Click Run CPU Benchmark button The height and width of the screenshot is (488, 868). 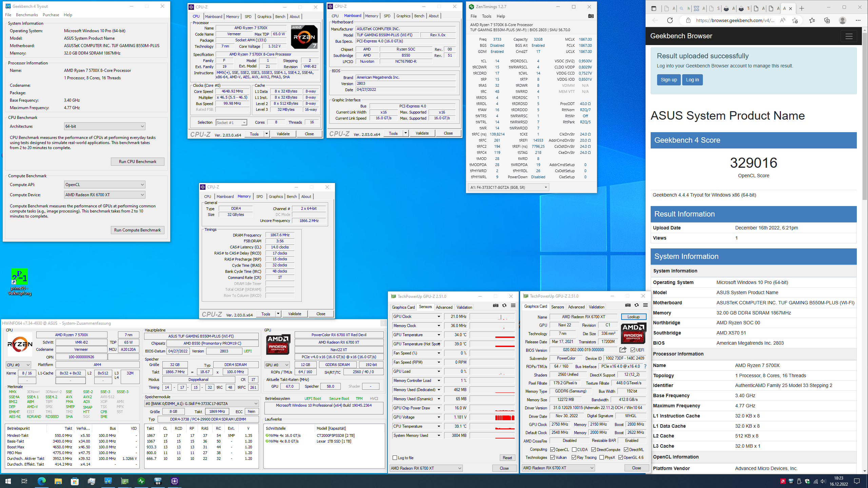pos(137,161)
